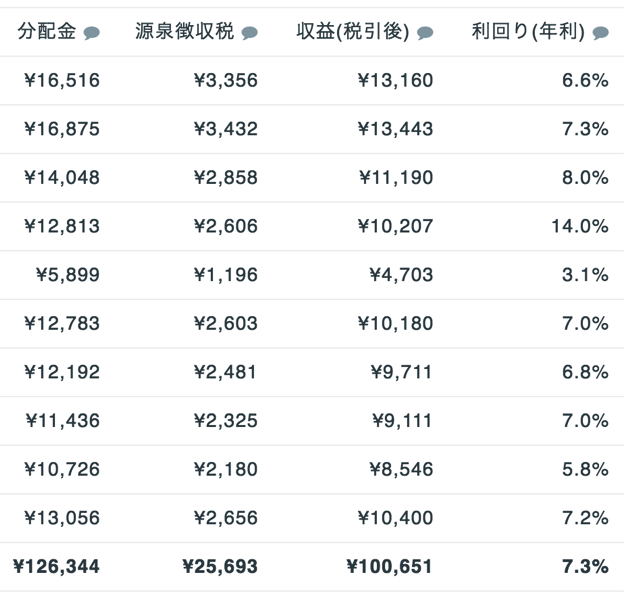Select the 分配金 column header
This screenshot has height=596, width=639.
coord(47,31)
